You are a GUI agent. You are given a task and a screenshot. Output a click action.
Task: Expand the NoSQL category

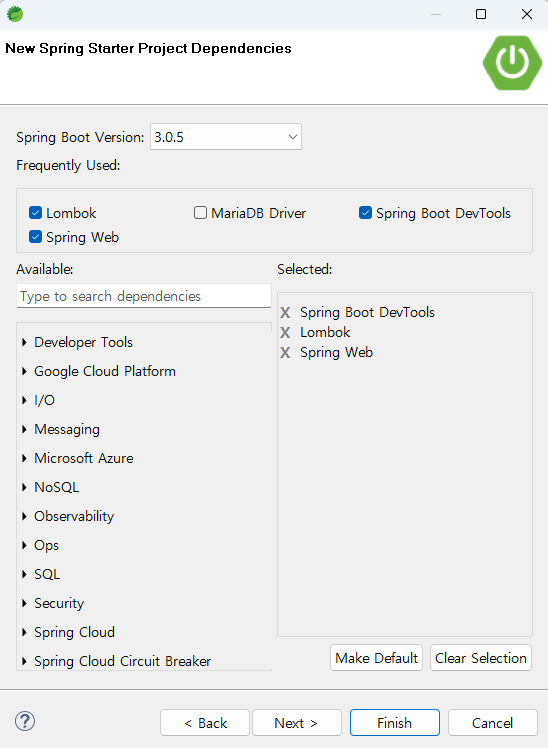pos(24,488)
